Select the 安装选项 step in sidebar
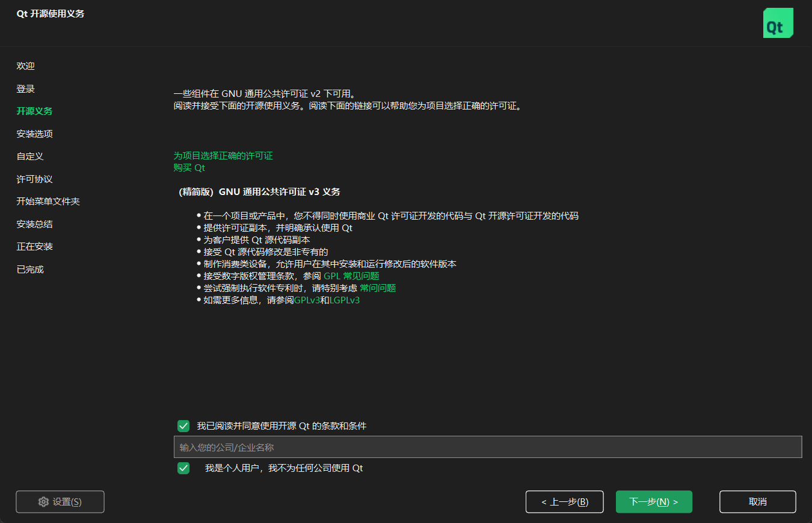This screenshot has width=812, height=523. [34, 134]
